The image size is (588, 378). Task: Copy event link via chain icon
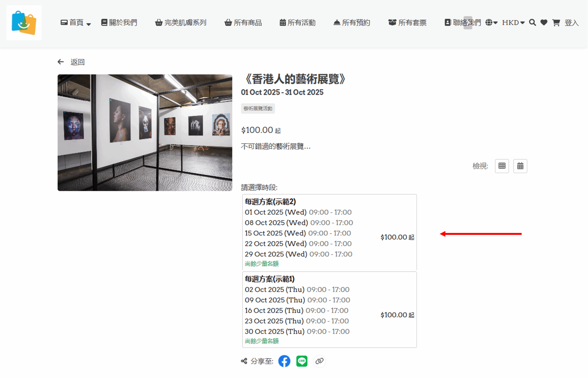319,361
